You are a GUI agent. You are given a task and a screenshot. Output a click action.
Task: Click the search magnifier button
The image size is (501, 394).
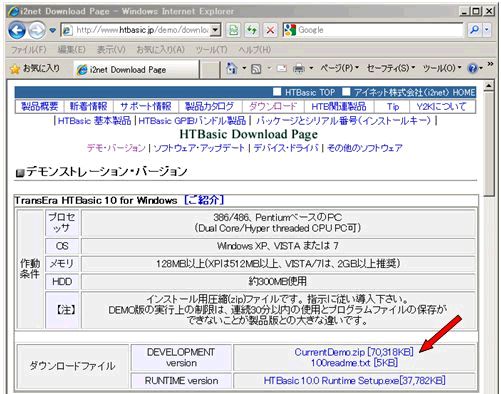click(474, 30)
